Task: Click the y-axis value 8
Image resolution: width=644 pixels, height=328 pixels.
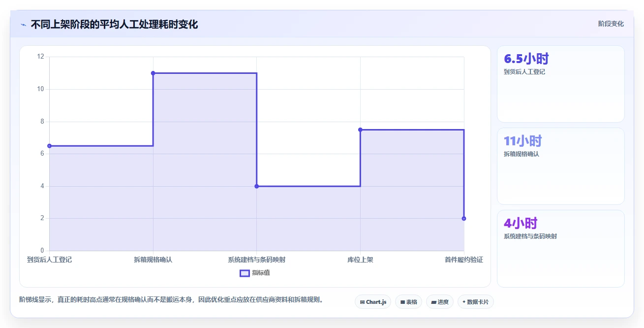Action: point(42,122)
